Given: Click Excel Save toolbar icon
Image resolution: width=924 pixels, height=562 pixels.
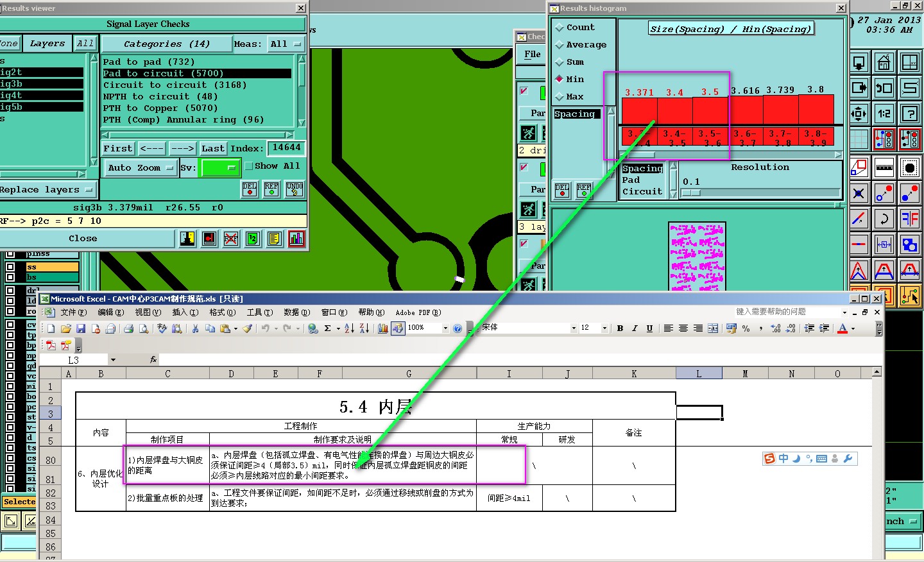Looking at the screenshot, I should (x=81, y=328).
